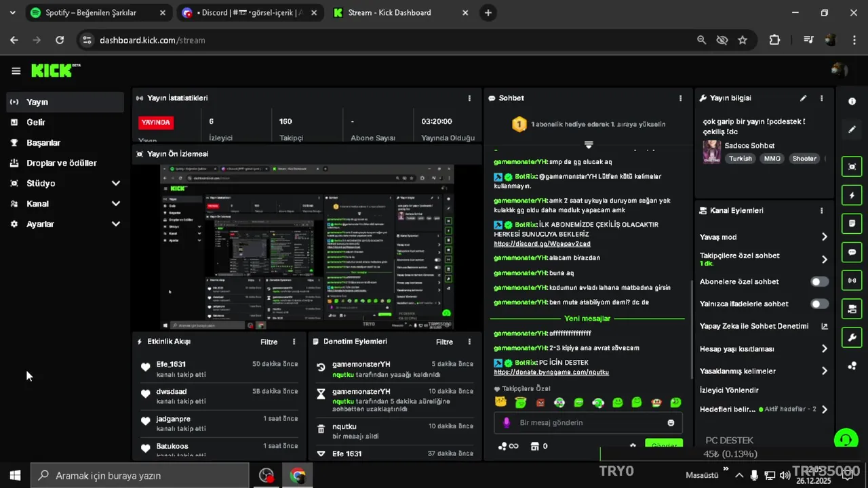Select Droplar ve ödüller in the sidebar
The width and height of the screenshot is (868, 488).
(65, 163)
